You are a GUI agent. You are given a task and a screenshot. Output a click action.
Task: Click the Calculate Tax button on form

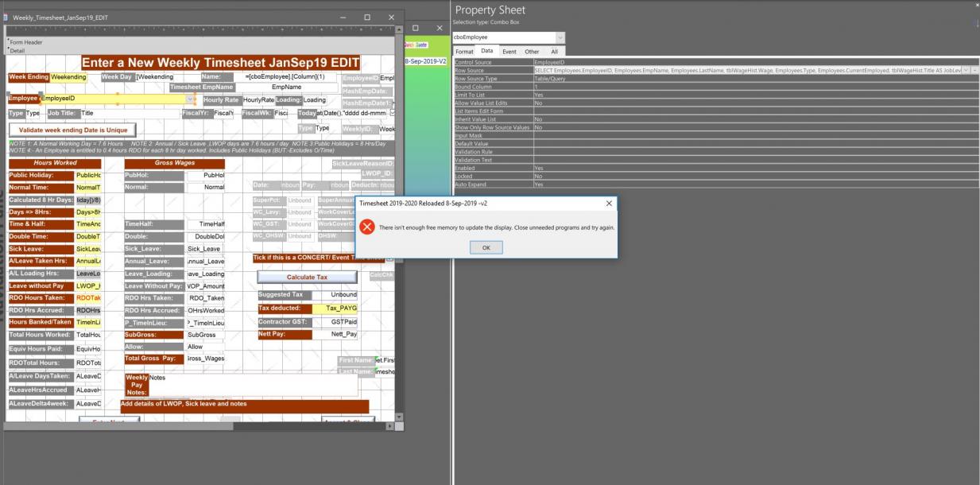pos(307,277)
